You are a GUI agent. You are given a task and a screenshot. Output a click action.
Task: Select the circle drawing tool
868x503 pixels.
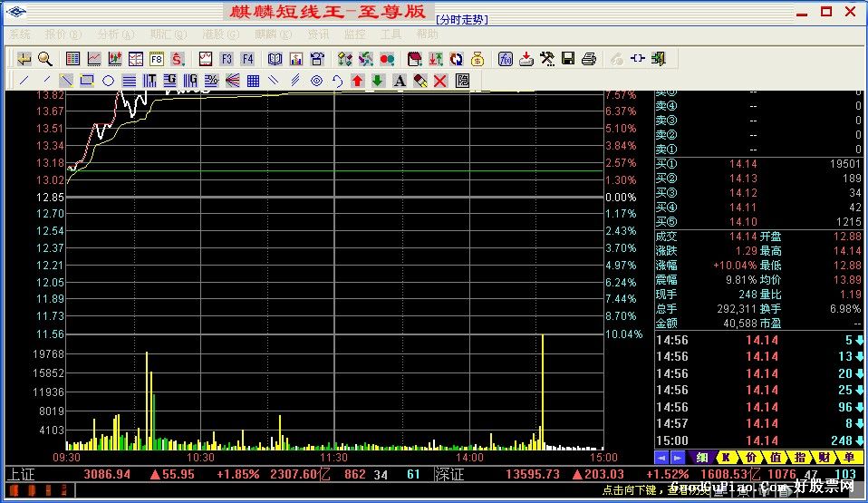tap(108, 81)
